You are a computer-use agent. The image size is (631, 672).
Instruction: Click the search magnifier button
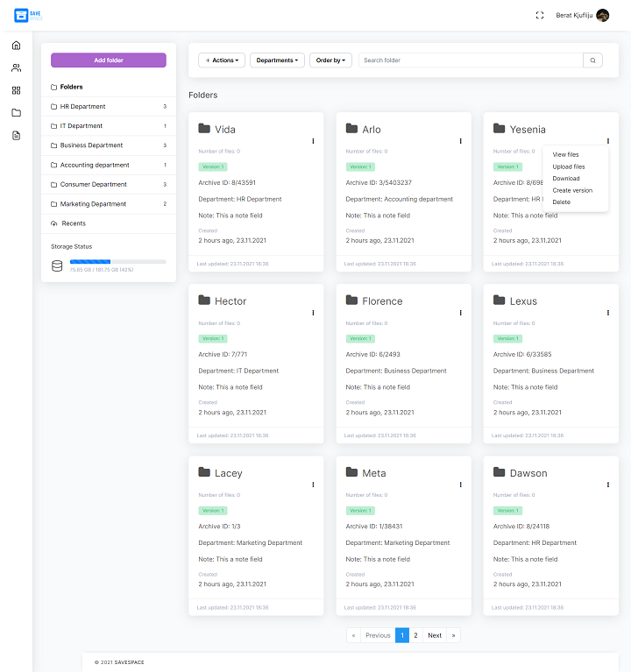click(x=594, y=60)
